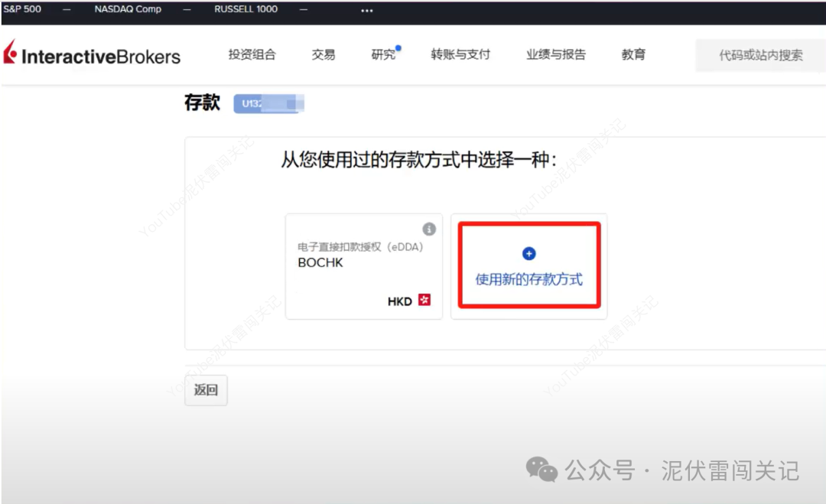Click the 返回 button

pyautogui.click(x=205, y=390)
